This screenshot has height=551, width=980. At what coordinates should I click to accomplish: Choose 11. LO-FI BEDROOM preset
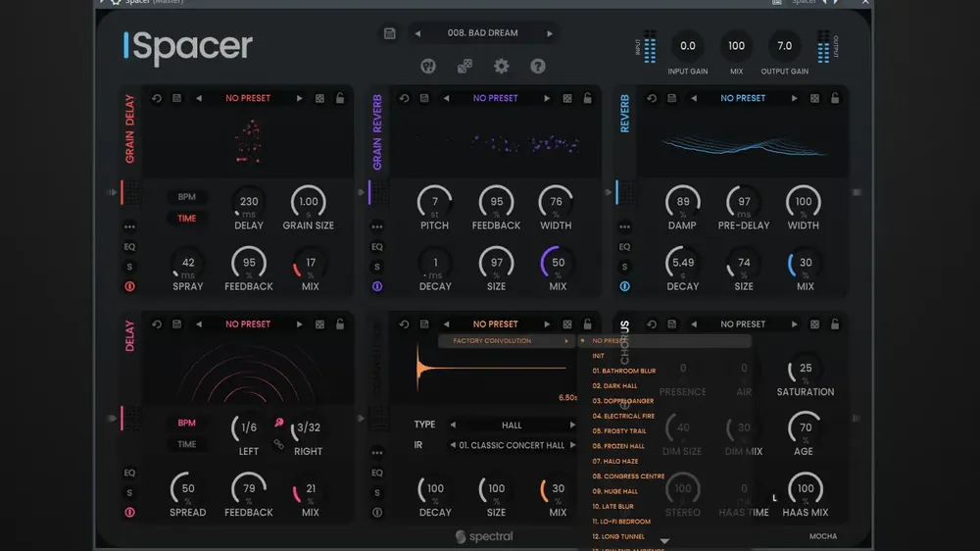(x=621, y=521)
